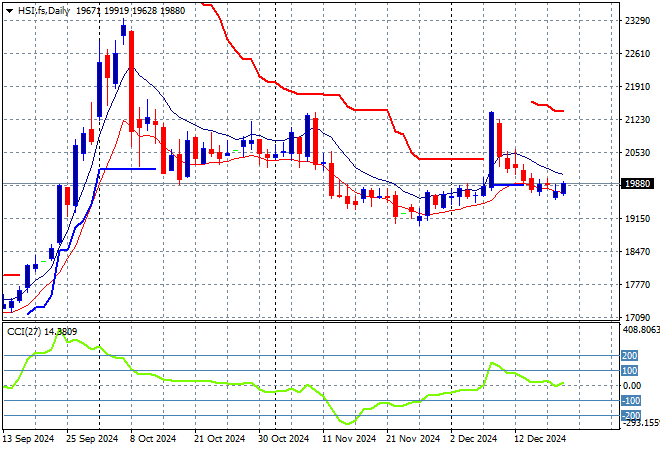660x450 pixels.
Task: Click the current price tag 19880
Action: click(x=636, y=184)
